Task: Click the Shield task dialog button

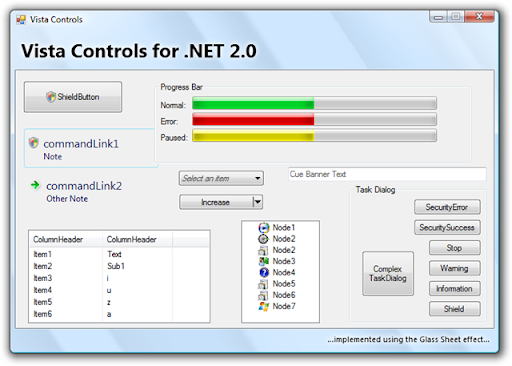Action: click(455, 309)
